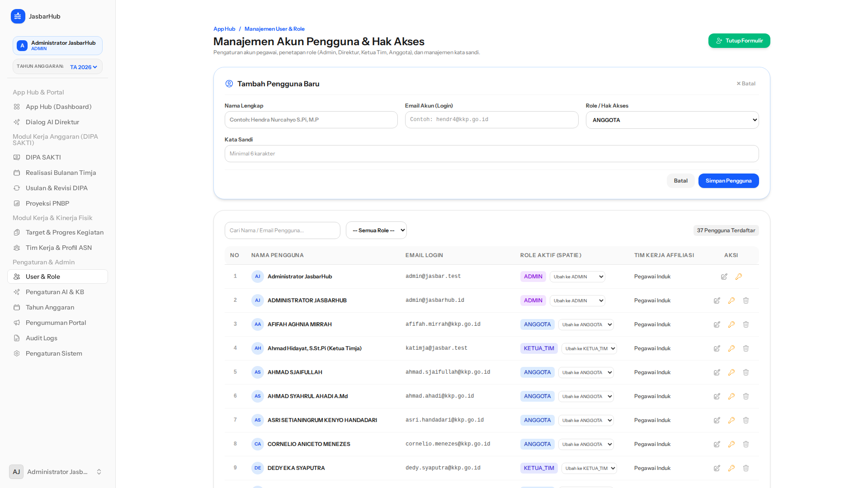Click the gray Batal button
The height and width of the screenshot is (488, 868).
(x=680, y=181)
